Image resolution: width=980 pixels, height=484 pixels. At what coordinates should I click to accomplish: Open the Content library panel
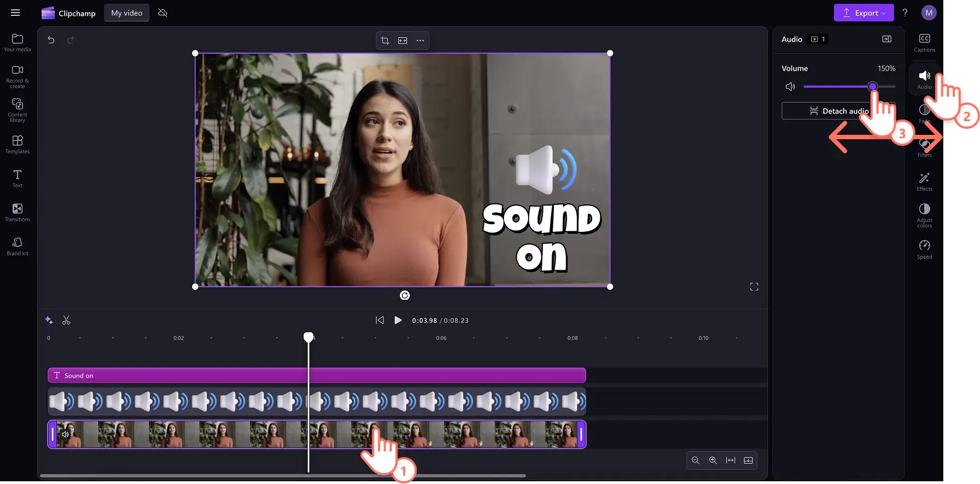tap(18, 110)
